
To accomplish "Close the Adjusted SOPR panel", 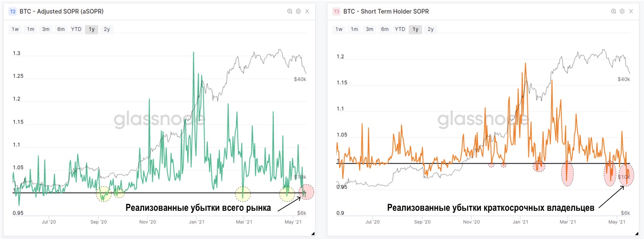I will pyautogui.click(x=307, y=11).
